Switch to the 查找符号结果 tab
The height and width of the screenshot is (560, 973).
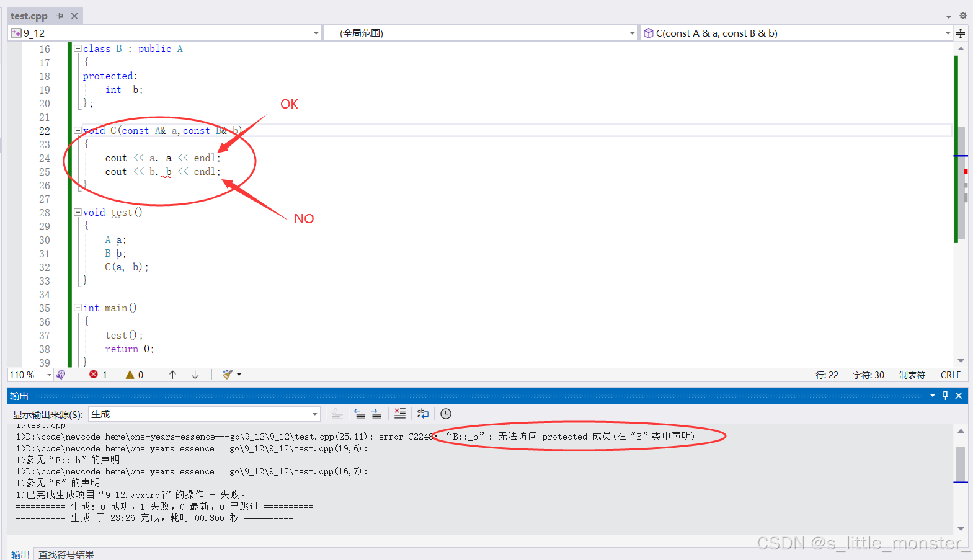point(66,554)
